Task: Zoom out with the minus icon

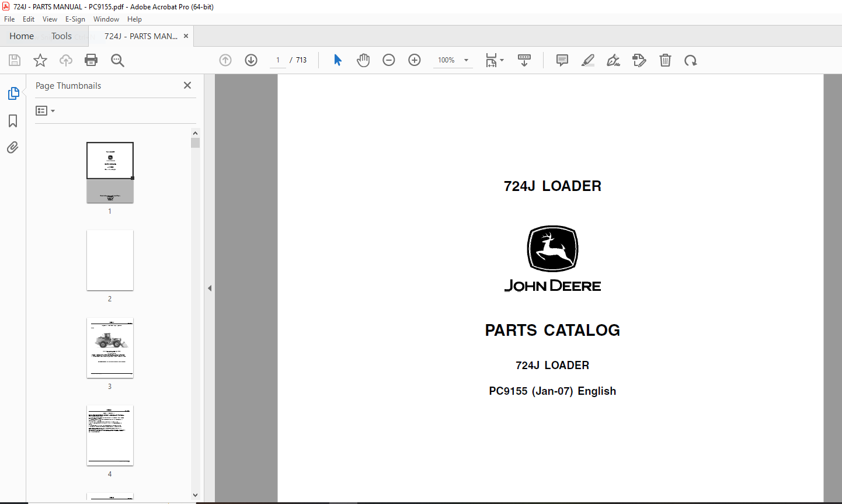Action: (x=389, y=60)
